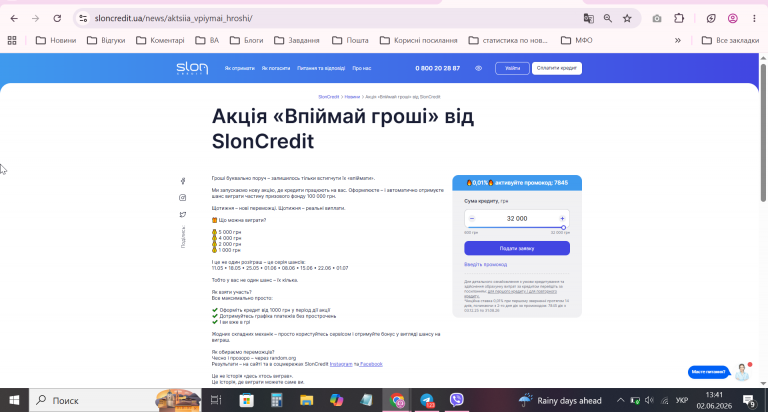Open Все закладки folder

pos(730,40)
